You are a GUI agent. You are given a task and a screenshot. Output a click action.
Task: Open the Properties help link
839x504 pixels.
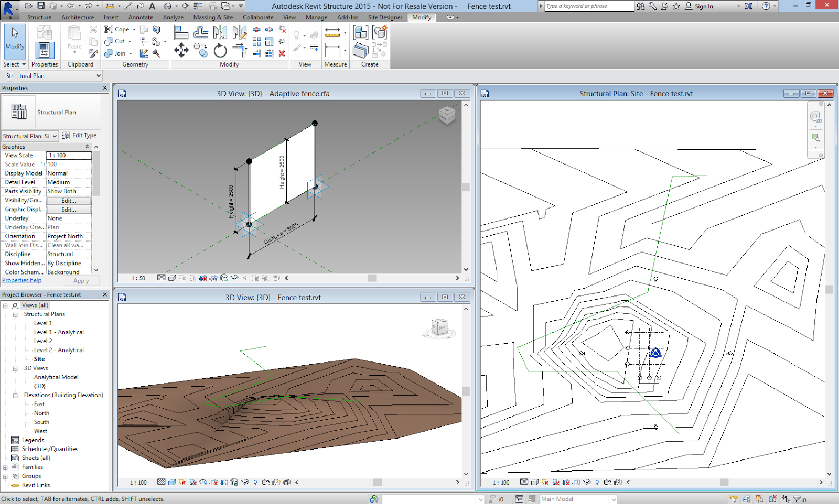[21, 280]
